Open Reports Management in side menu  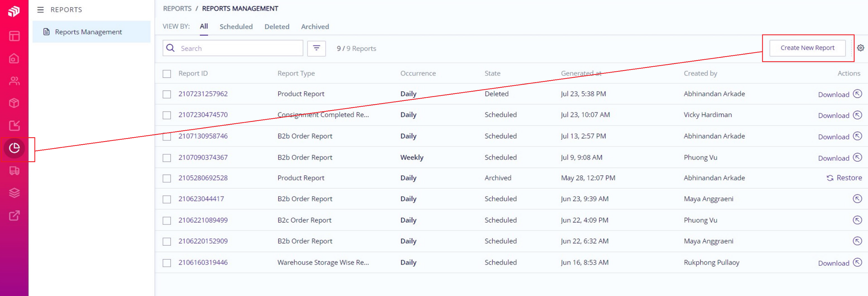coord(91,32)
